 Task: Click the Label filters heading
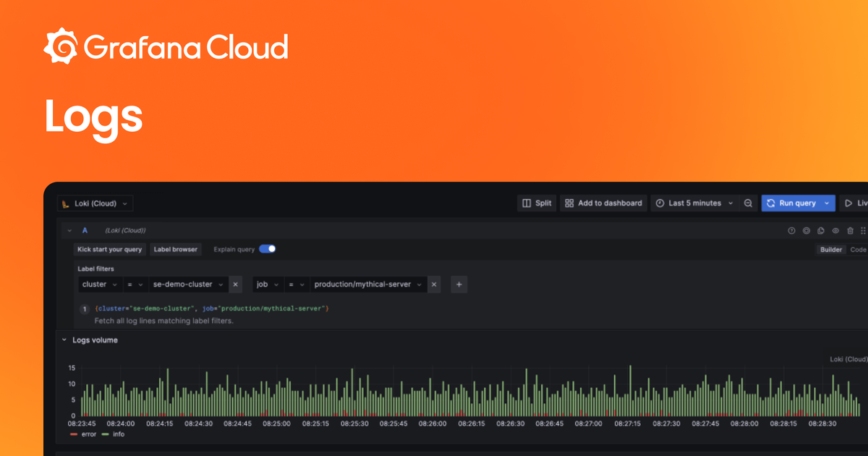pyautogui.click(x=95, y=269)
